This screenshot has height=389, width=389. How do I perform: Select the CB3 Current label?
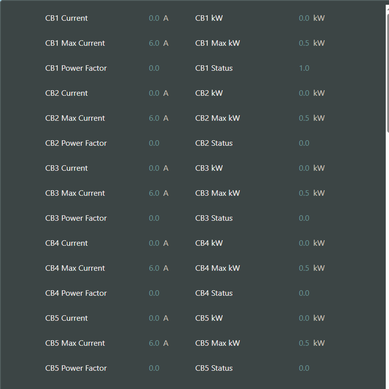pos(66,168)
